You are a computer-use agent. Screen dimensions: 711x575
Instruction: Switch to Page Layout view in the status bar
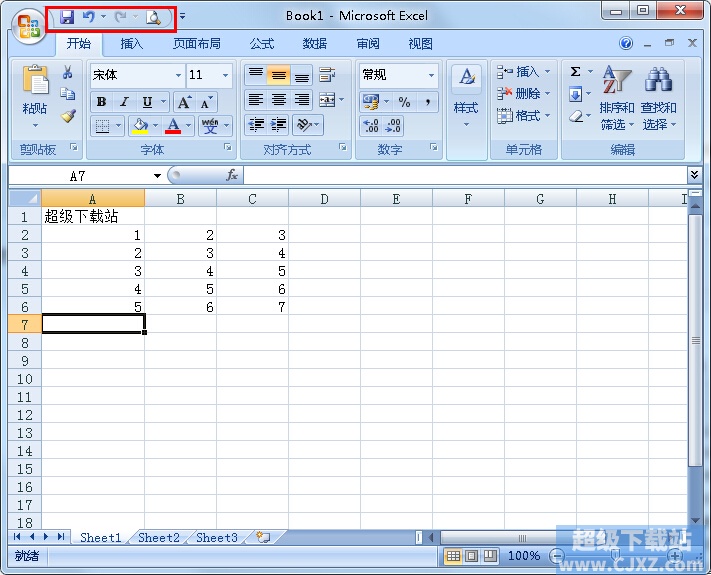click(x=472, y=556)
